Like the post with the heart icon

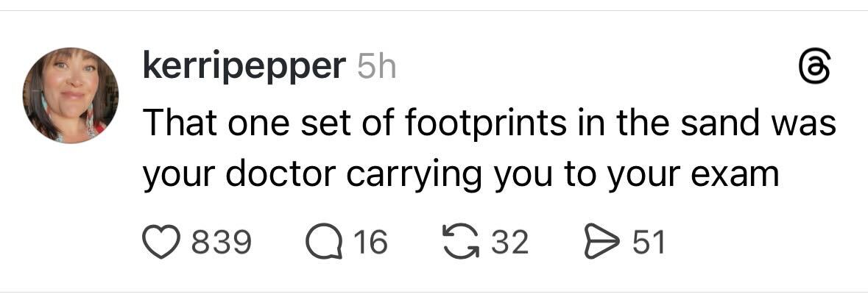click(x=160, y=242)
